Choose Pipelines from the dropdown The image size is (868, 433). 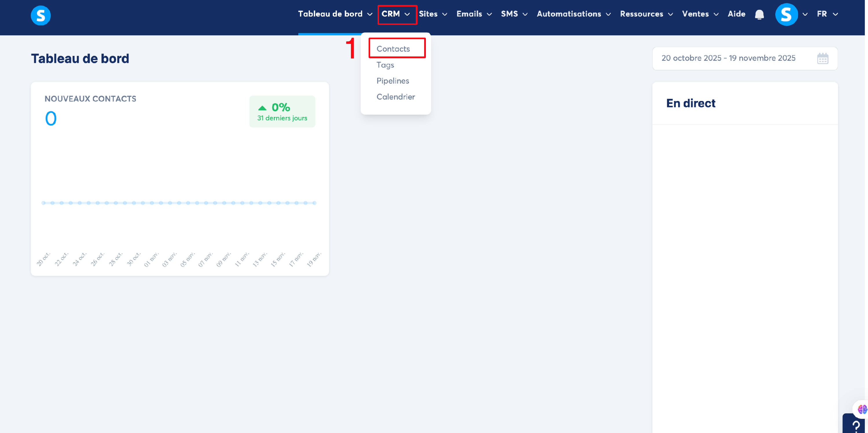click(393, 81)
